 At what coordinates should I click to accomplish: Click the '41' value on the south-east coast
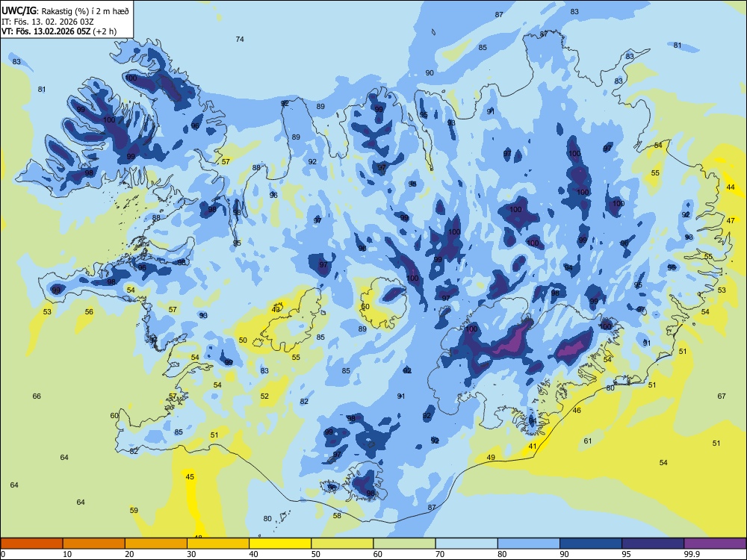point(532,447)
